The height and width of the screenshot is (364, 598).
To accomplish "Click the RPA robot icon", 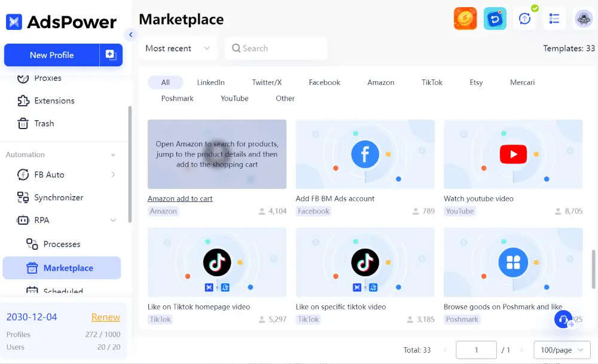I will (23, 221).
